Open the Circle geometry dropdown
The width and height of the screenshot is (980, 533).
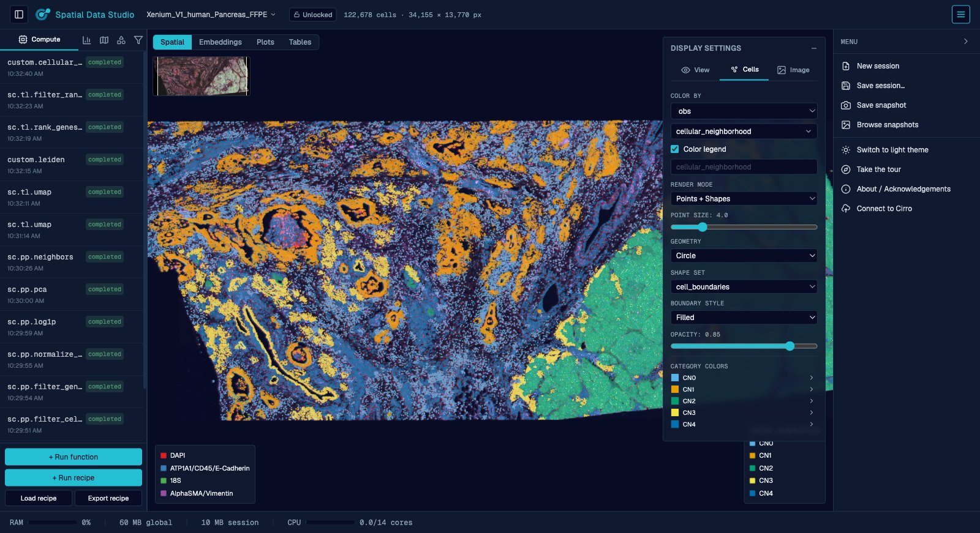coord(744,256)
